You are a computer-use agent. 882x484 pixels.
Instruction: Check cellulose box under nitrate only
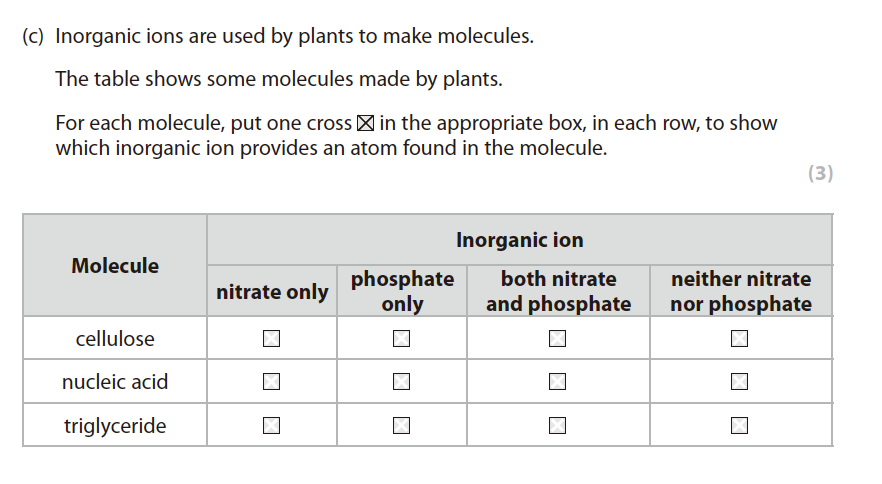[x=271, y=339]
